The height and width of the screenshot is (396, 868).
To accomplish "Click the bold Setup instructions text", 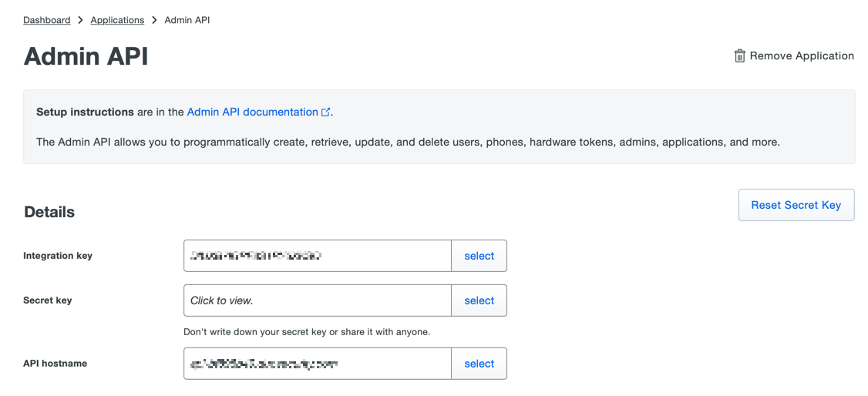I will pyautogui.click(x=85, y=112).
